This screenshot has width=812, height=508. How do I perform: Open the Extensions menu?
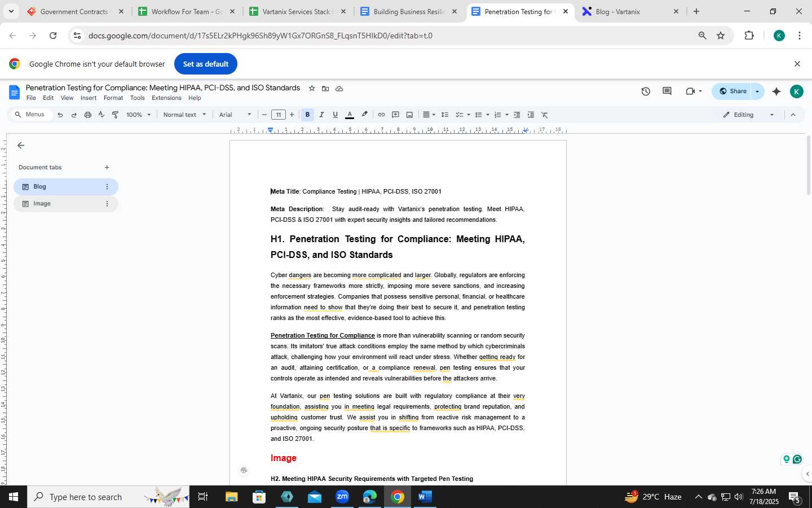(x=166, y=98)
